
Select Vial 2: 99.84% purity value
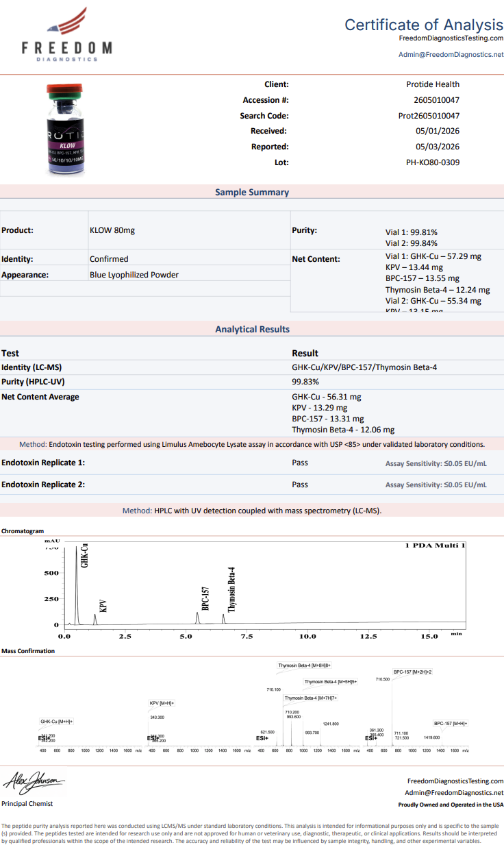tap(412, 243)
